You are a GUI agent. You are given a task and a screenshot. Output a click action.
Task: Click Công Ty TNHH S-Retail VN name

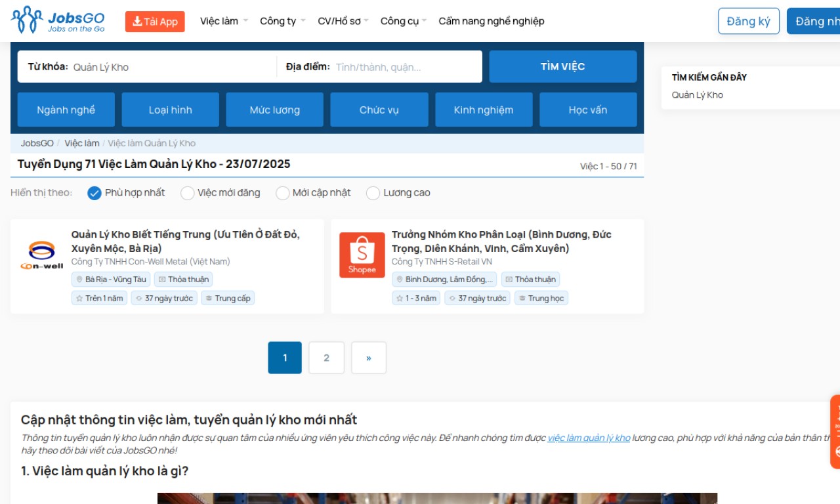pos(442,261)
